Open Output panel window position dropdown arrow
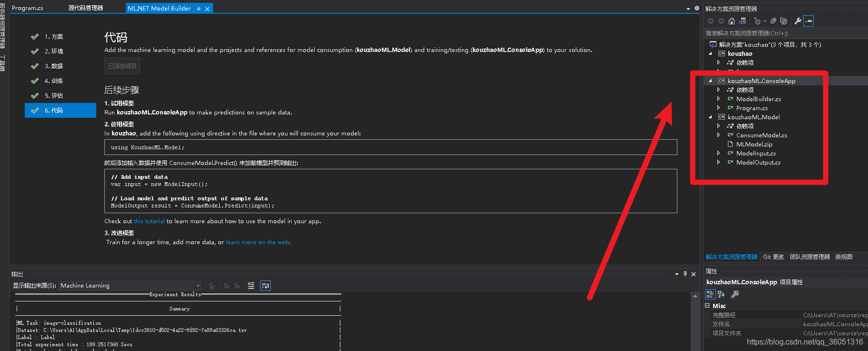The image size is (868, 351). click(677, 274)
